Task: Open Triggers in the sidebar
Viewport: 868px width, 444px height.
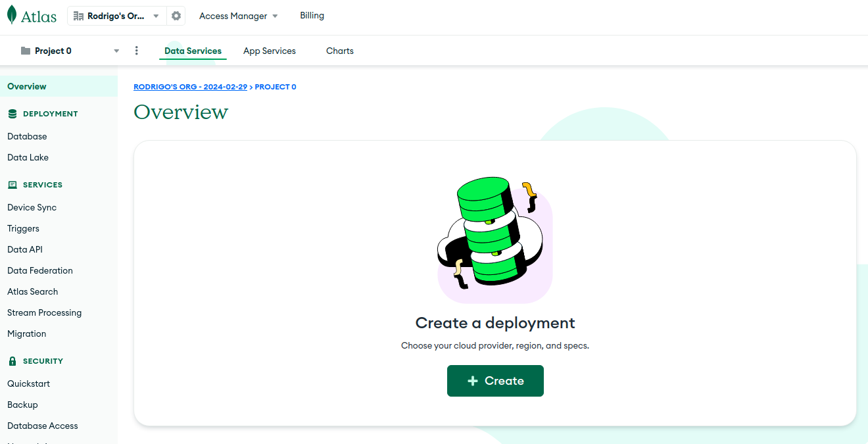Action: [23, 228]
